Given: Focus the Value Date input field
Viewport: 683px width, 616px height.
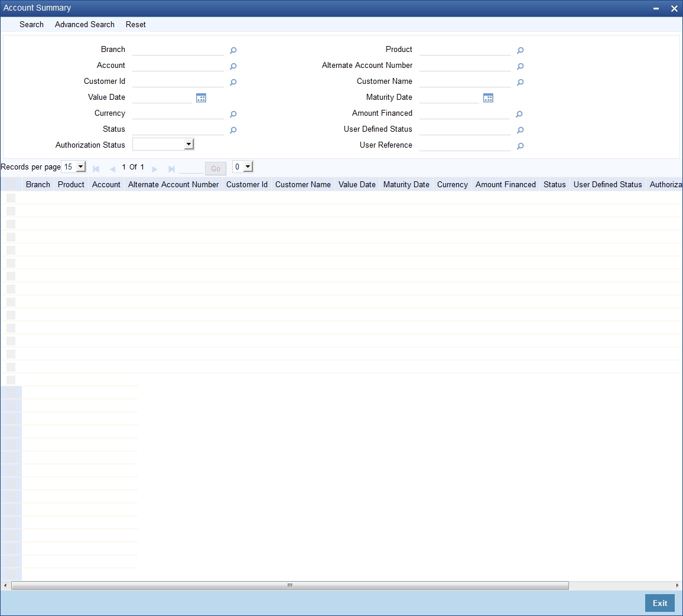Looking at the screenshot, I should (162, 98).
